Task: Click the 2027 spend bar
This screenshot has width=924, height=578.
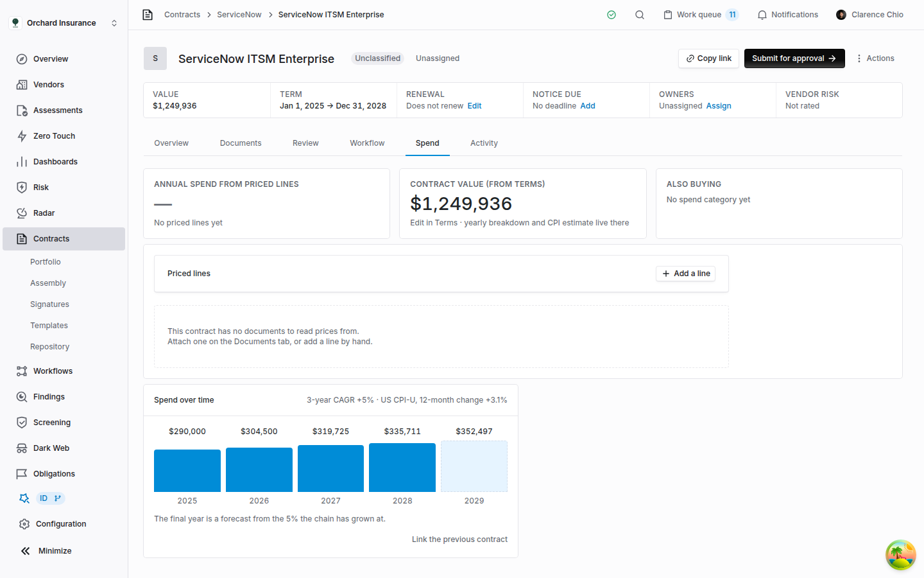Action: tap(331, 468)
